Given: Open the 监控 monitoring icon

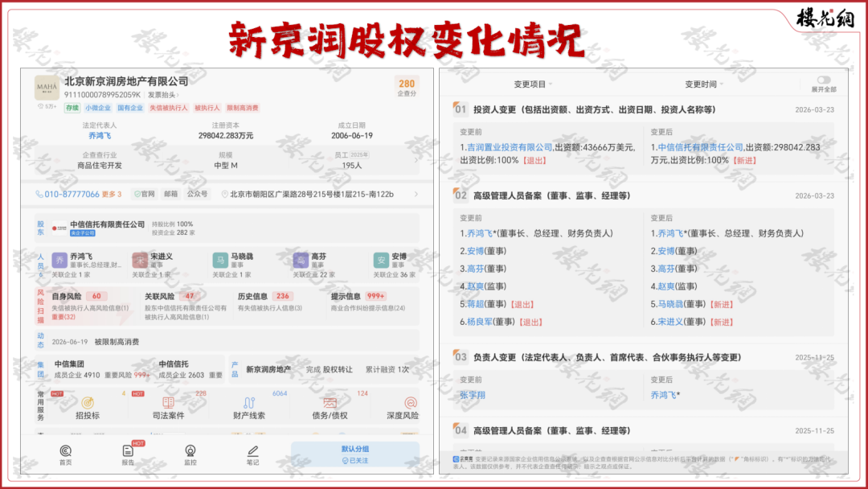Looking at the screenshot, I should click(190, 454).
